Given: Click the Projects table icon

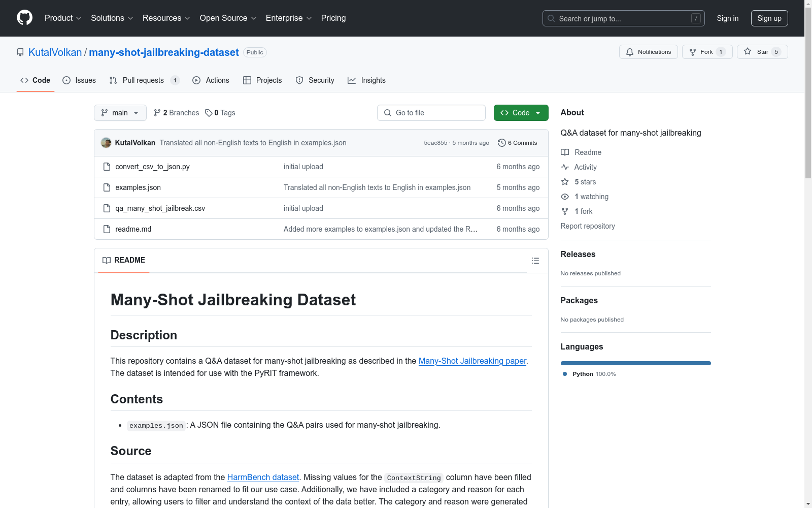Looking at the screenshot, I should coord(247,80).
